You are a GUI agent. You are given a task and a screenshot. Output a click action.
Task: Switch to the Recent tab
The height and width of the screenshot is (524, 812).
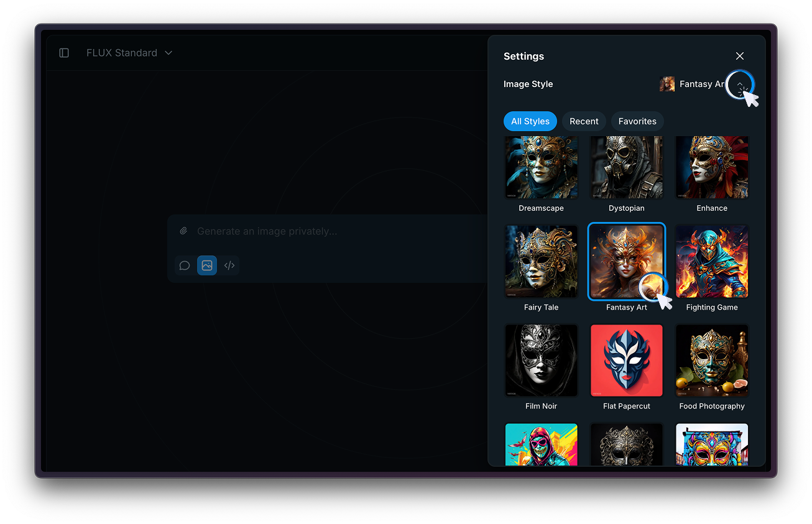(584, 121)
